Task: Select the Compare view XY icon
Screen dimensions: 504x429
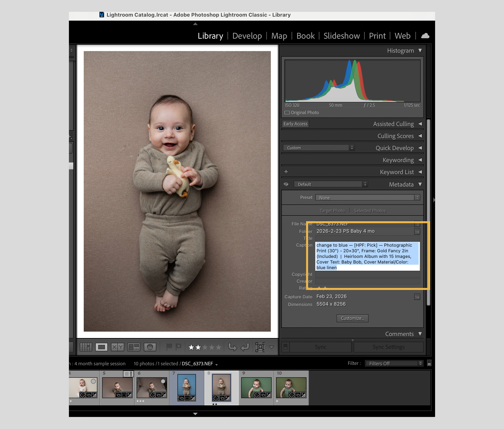Action: click(x=117, y=347)
